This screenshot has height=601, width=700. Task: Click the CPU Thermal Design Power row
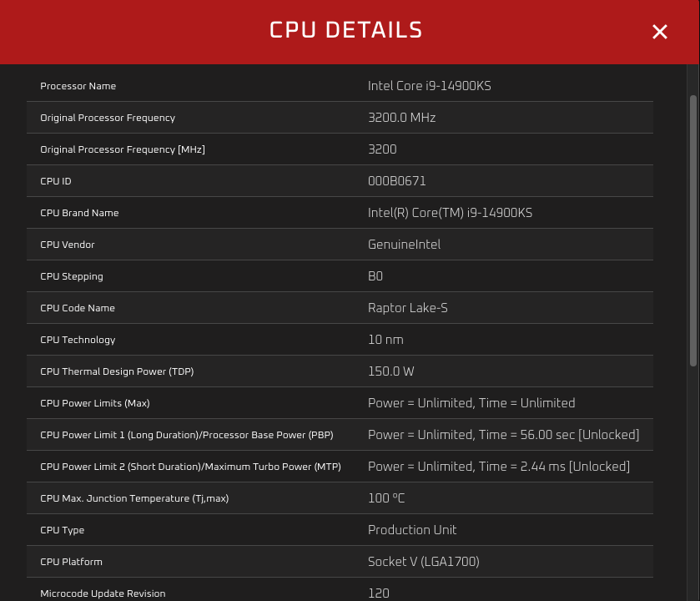[x=340, y=371]
